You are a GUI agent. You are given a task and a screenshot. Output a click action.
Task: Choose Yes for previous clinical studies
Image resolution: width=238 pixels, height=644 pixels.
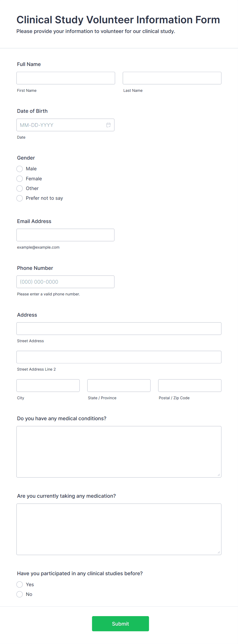19,584
